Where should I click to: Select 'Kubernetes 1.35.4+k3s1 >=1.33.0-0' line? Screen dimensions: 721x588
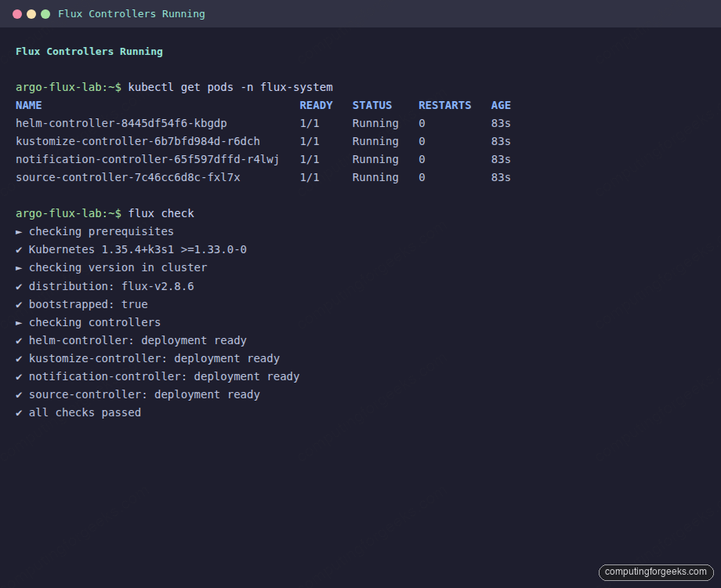point(137,249)
